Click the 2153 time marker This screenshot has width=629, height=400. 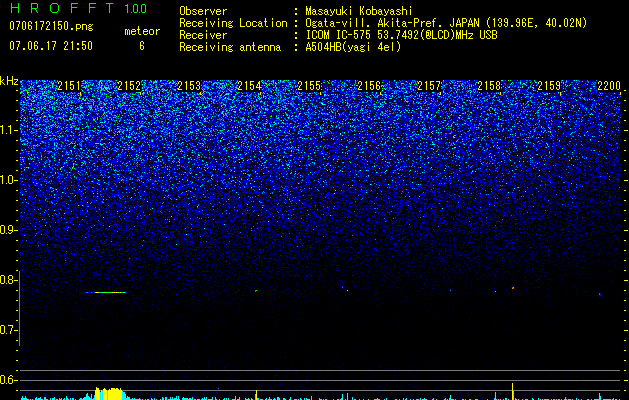point(189,86)
